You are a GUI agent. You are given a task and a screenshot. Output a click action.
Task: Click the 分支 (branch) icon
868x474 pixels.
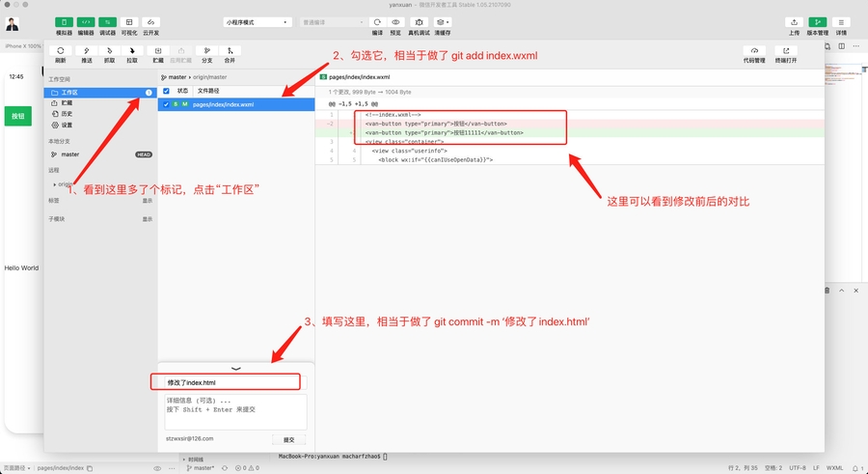(x=206, y=51)
